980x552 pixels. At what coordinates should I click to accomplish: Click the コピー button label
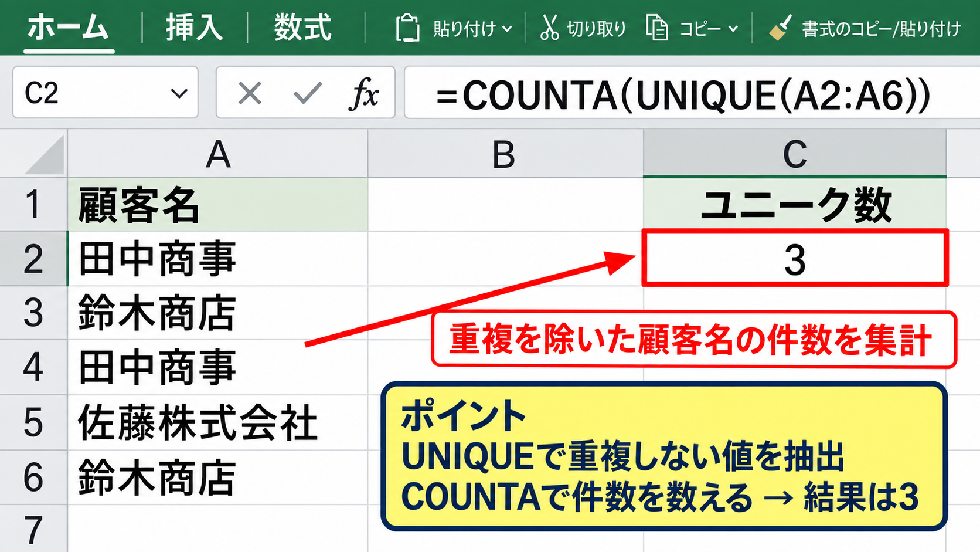[700, 28]
